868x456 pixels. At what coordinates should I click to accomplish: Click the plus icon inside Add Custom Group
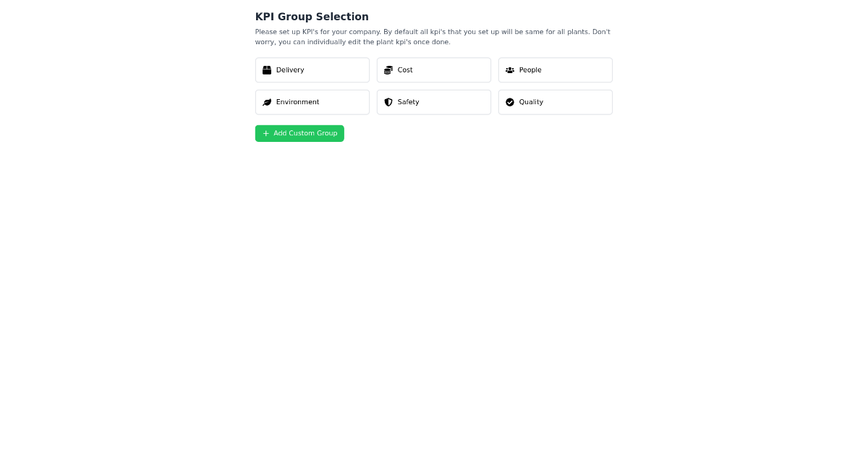pyautogui.click(x=265, y=133)
